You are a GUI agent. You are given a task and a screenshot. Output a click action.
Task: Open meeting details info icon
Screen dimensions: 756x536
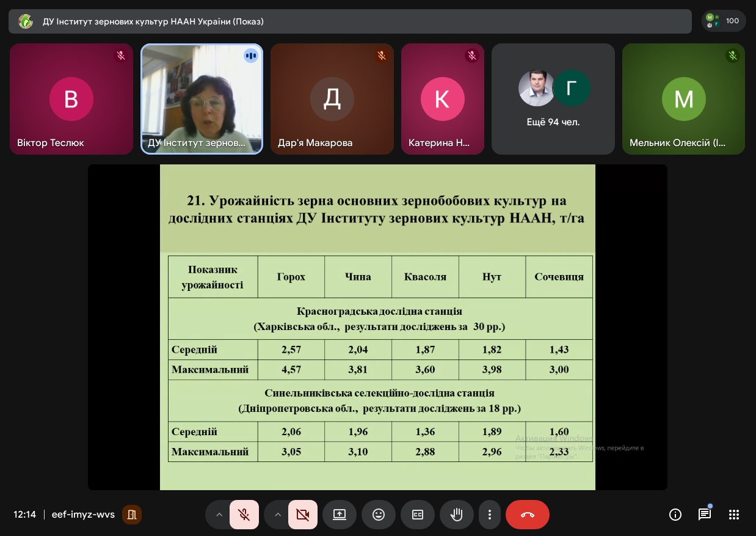pyautogui.click(x=675, y=515)
